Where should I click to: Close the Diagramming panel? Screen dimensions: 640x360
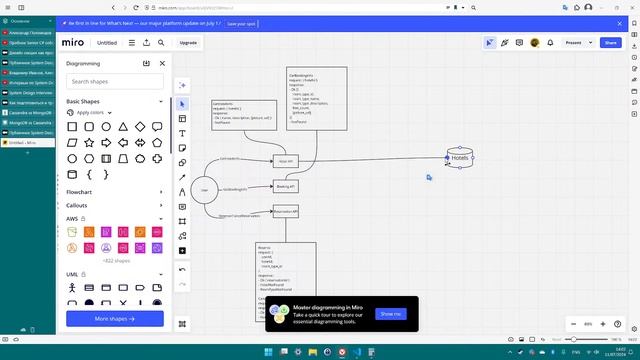click(x=162, y=63)
